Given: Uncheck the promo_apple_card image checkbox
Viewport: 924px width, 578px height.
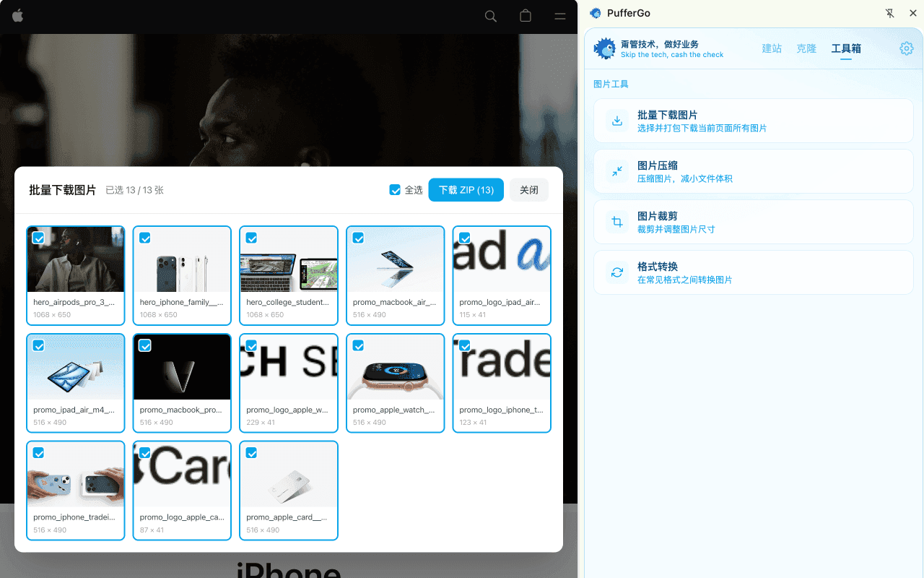Looking at the screenshot, I should coord(251,453).
